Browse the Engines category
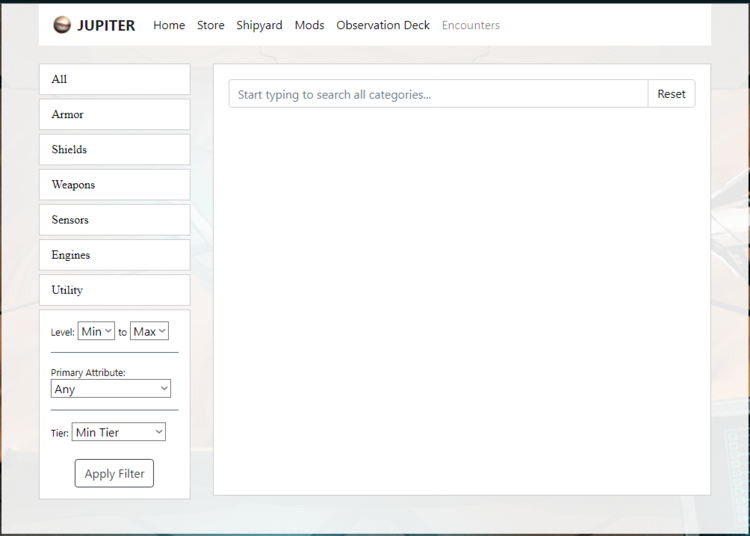 [114, 255]
